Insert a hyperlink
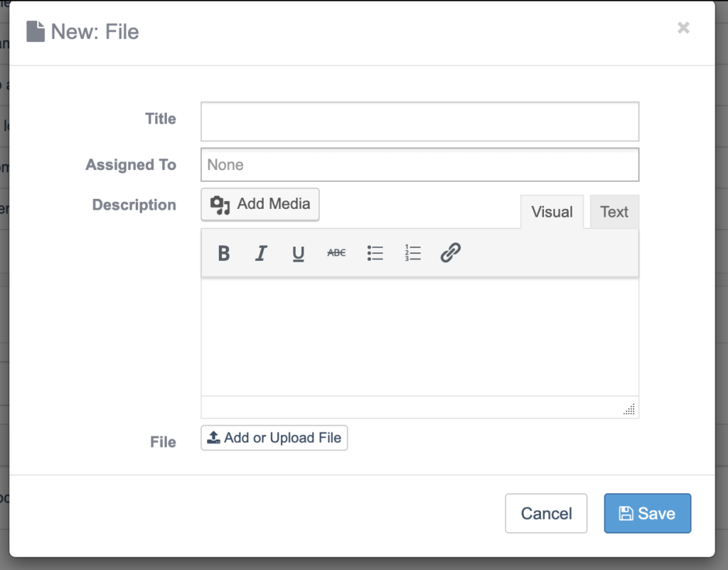This screenshot has width=728, height=570. (451, 253)
